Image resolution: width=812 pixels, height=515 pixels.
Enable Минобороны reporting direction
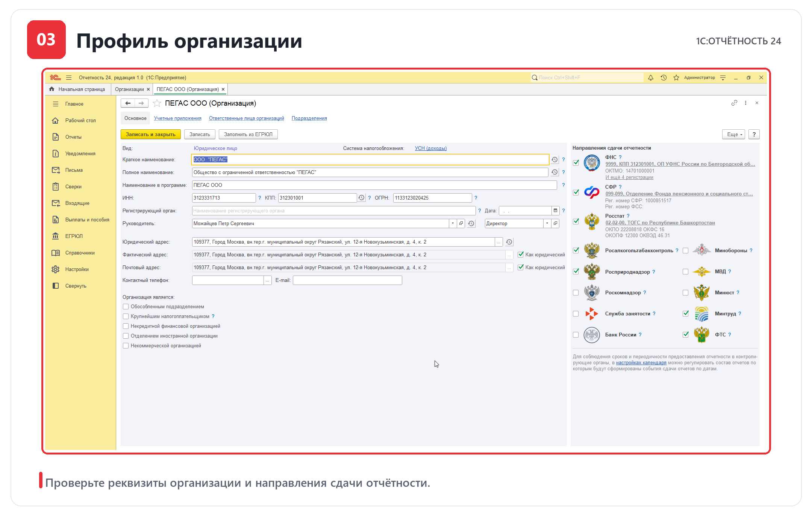tap(686, 251)
